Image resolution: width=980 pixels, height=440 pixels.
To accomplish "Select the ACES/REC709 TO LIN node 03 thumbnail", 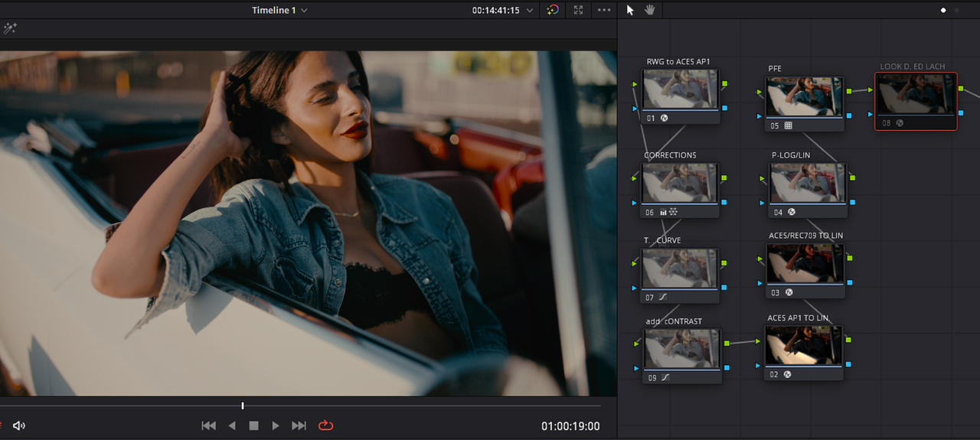I will [805, 263].
